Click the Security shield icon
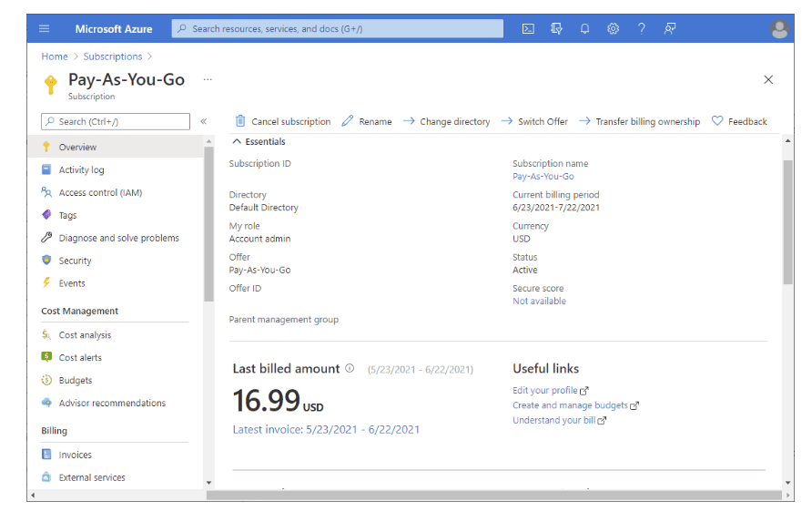Viewport: 812px width, 522px height. (46, 260)
